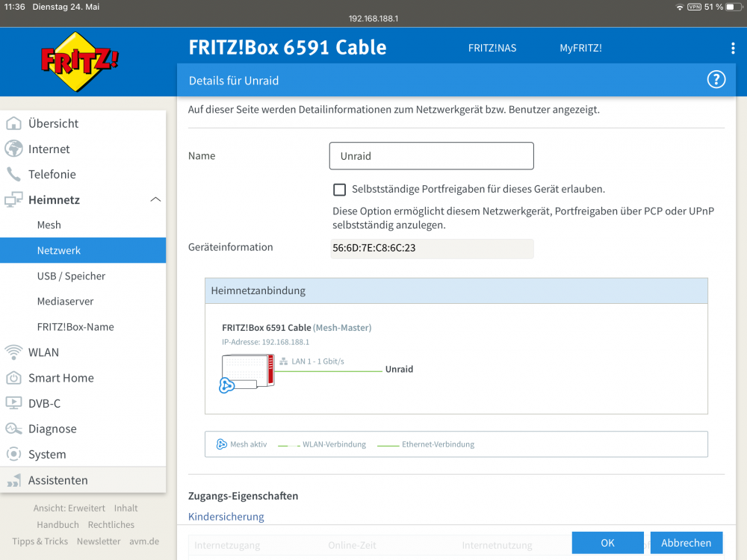Open Newsletter footer link
The height and width of the screenshot is (560, 747).
tap(99, 541)
